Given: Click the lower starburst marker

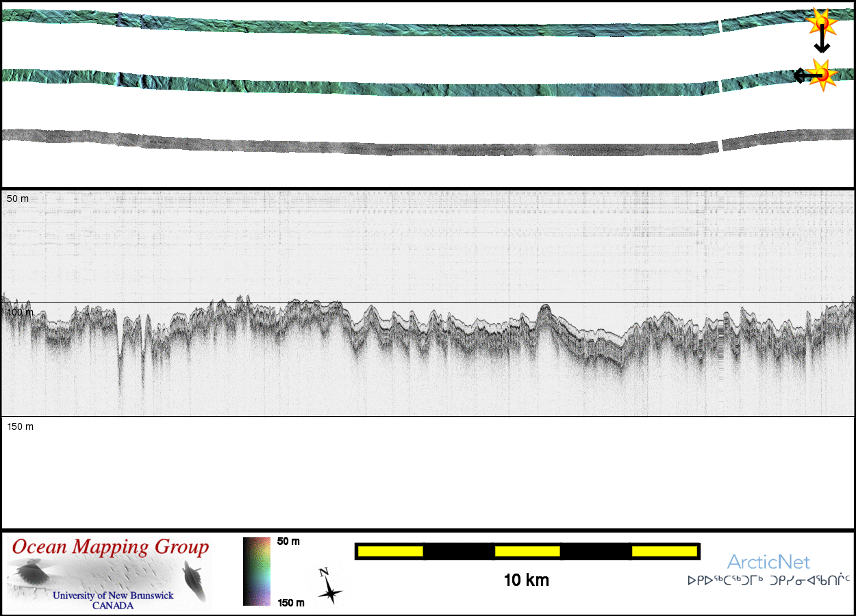Looking at the screenshot, I should [x=822, y=75].
